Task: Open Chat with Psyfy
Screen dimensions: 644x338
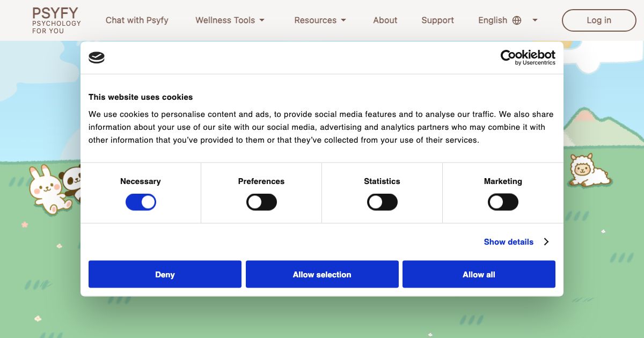Action: pos(137,20)
